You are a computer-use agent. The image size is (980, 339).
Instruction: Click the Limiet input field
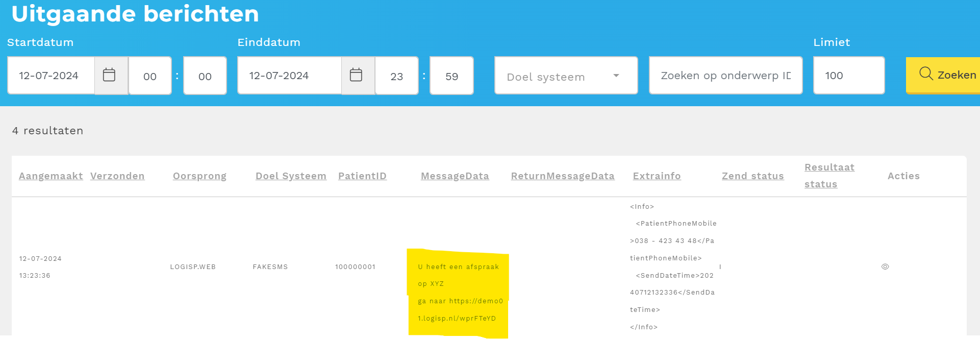(x=848, y=76)
